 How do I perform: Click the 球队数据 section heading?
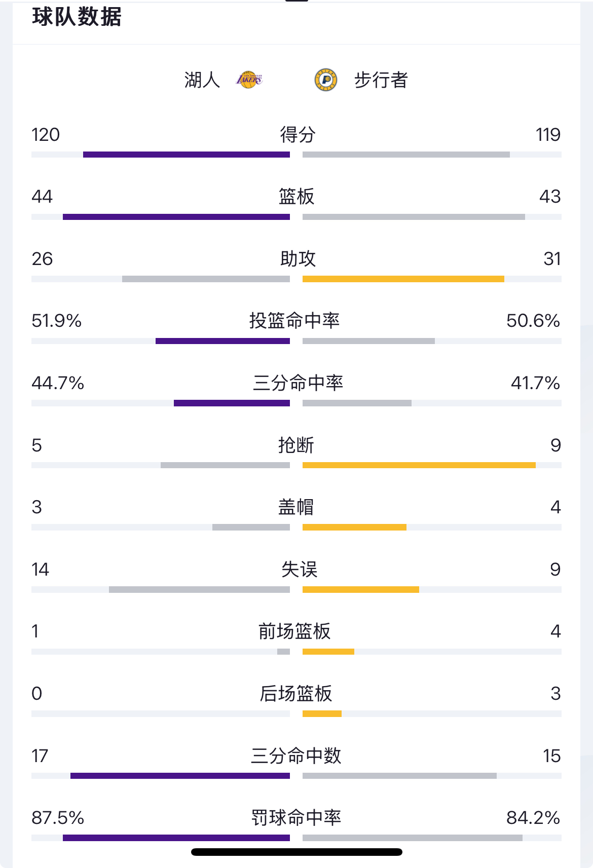[x=77, y=17]
